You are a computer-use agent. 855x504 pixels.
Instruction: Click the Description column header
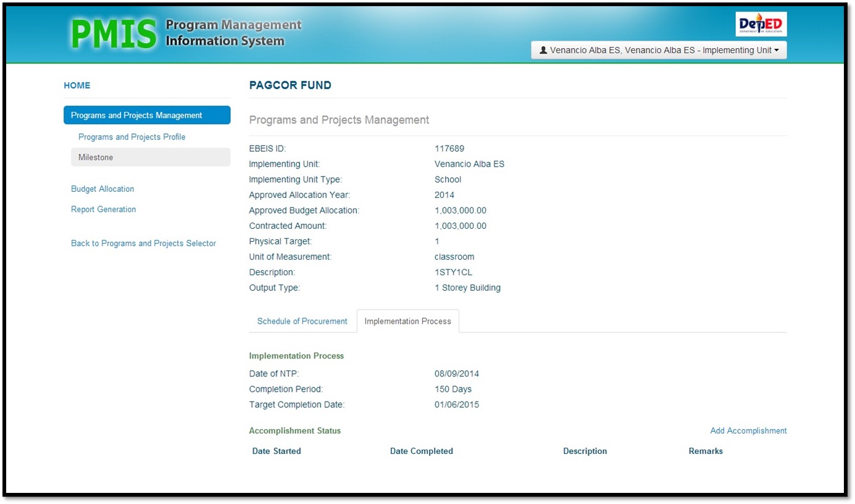[585, 451]
